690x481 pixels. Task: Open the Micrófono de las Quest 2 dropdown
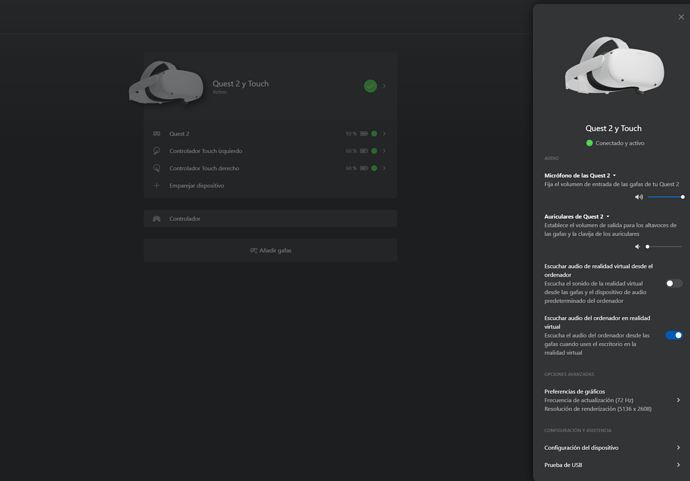coord(580,175)
